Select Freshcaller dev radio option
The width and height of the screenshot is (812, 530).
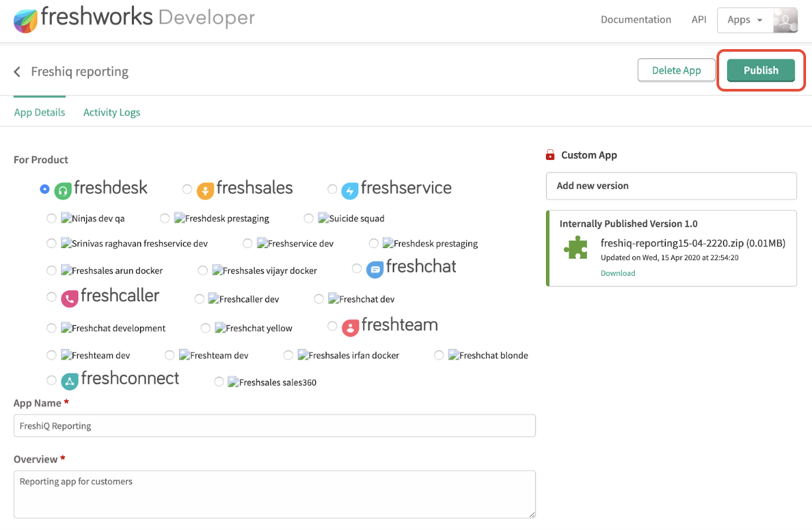tap(199, 298)
